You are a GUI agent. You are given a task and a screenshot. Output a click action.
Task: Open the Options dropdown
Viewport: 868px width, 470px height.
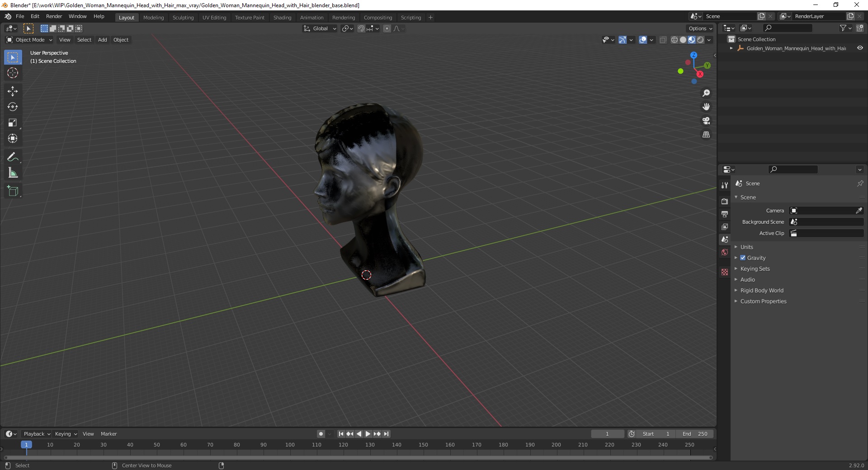pyautogui.click(x=700, y=28)
